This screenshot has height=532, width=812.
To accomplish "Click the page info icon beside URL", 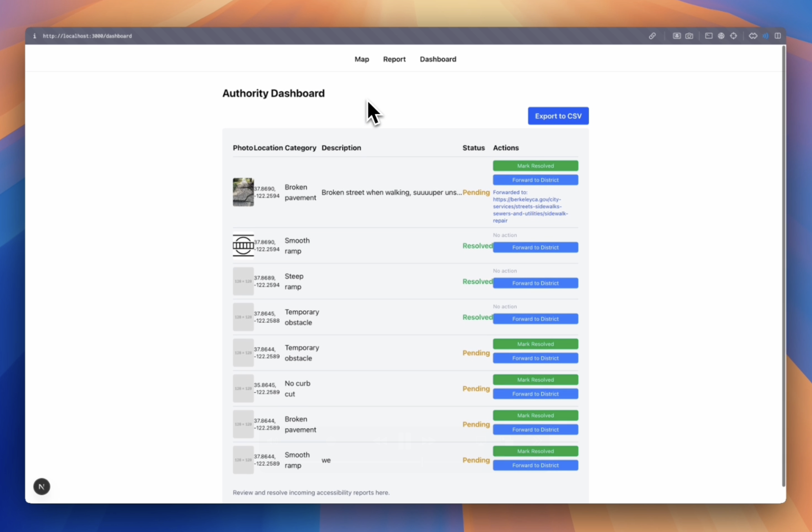I will click(x=34, y=36).
